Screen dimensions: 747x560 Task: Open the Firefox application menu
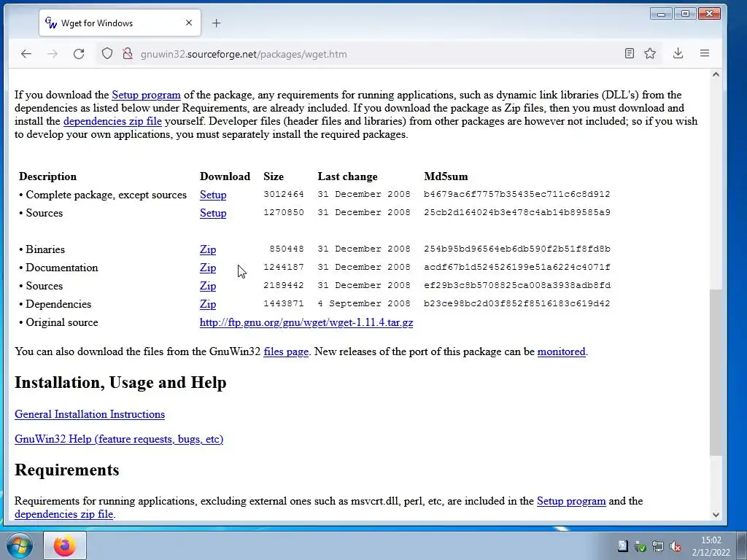click(x=705, y=53)
